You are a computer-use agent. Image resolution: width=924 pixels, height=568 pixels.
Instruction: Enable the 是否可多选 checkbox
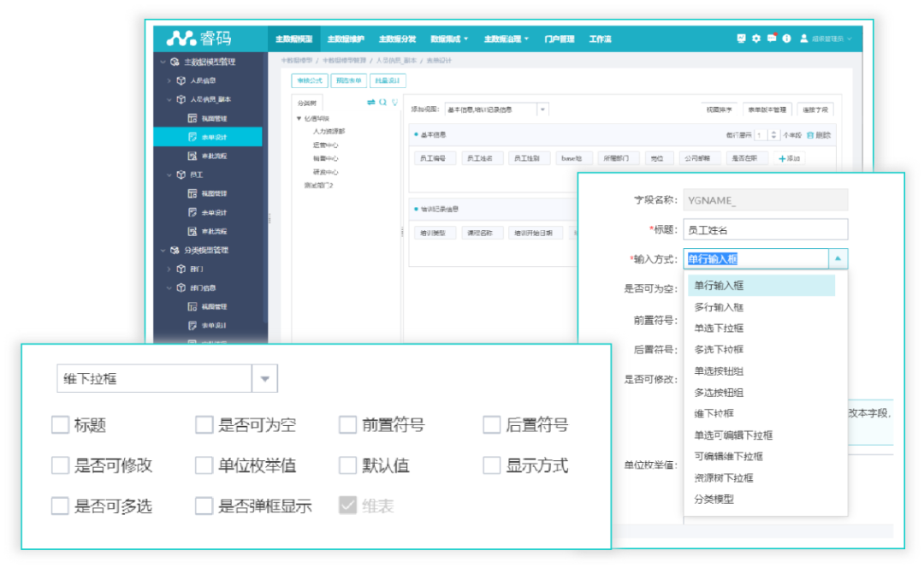point(60,506)
